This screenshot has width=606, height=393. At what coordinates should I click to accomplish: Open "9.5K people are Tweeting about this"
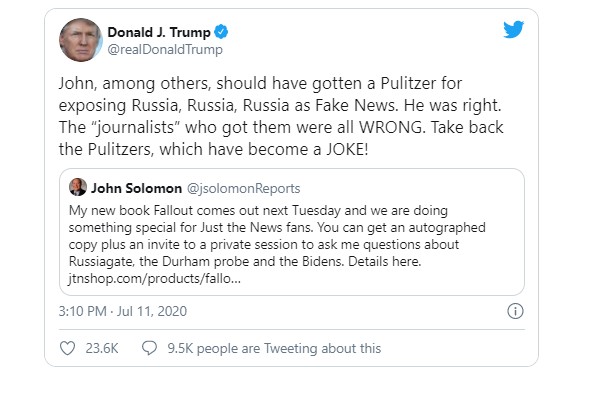coord(274,348)
